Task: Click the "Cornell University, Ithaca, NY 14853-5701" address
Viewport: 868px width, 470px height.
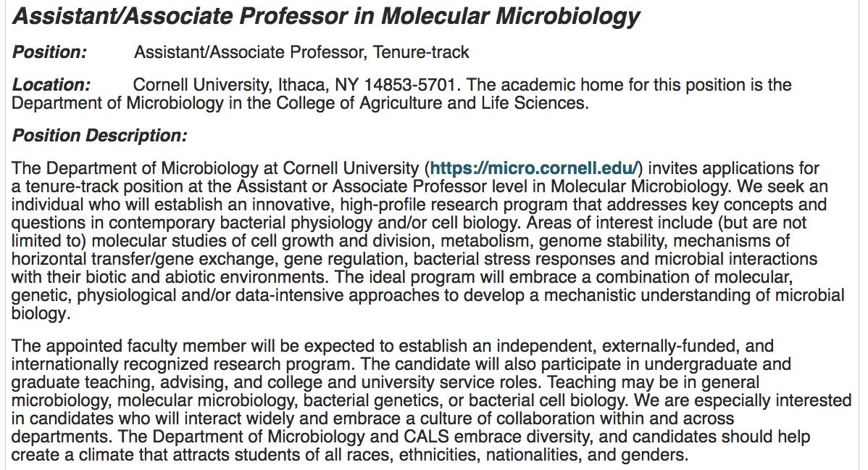Action: 294,85
